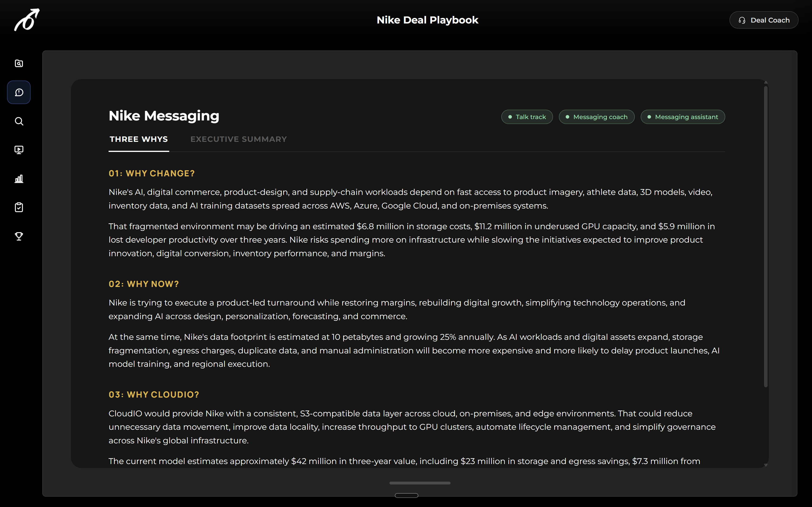Click the paragraph starting "Nike's AI, digital commerce"
The width and height of the screenshot is (812, 507).
[x=410, y=199]
